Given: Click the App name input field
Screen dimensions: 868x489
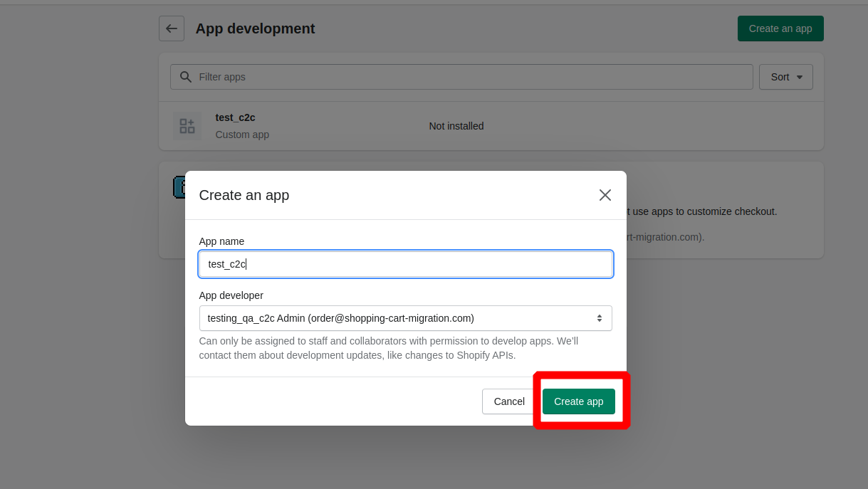Looking at the screenshot, I should pos(406,264).
